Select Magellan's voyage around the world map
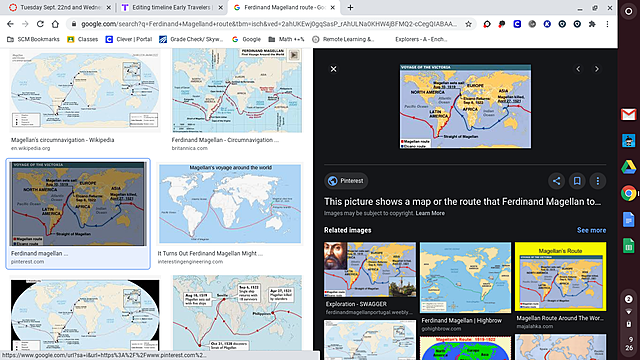The height and width of the screenshot is (360, 640). 230,203
